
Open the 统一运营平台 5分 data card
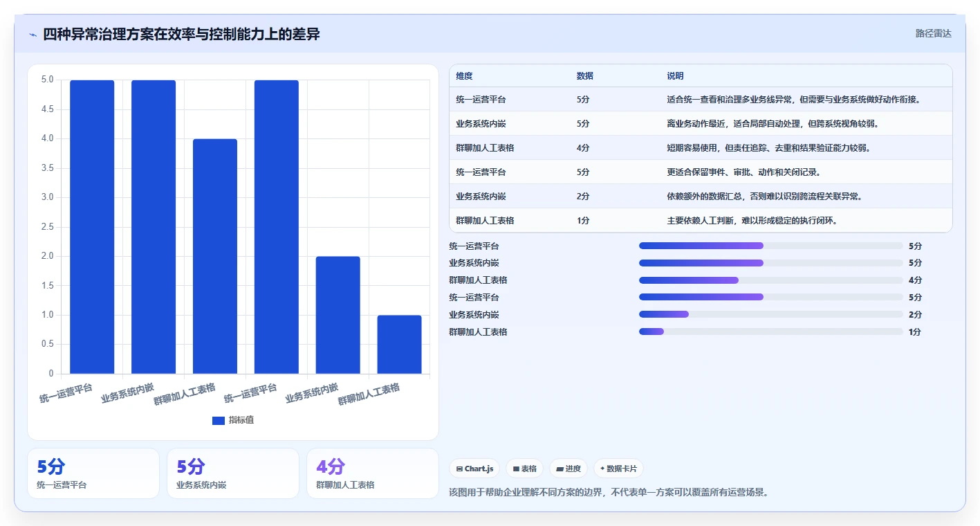(93, 473)
